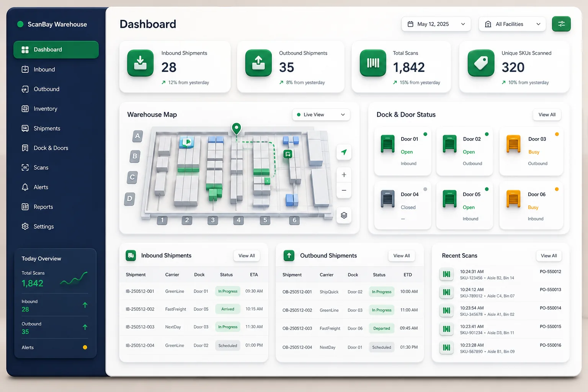The width and height of the screenshot is (588, 392).
Task: Click the truck icon beside Inbound Shipments table
Action: click(x=131, y=255)
